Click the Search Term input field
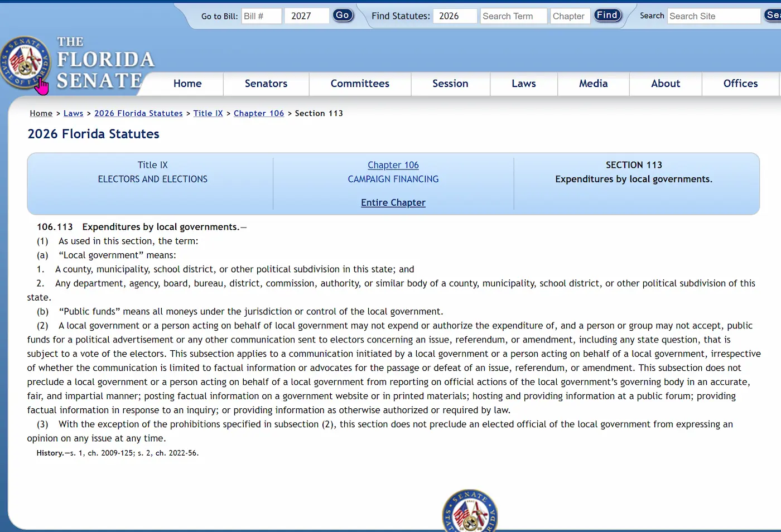The width and height of the screenshot is (781, 532). (x=514, y=16)
